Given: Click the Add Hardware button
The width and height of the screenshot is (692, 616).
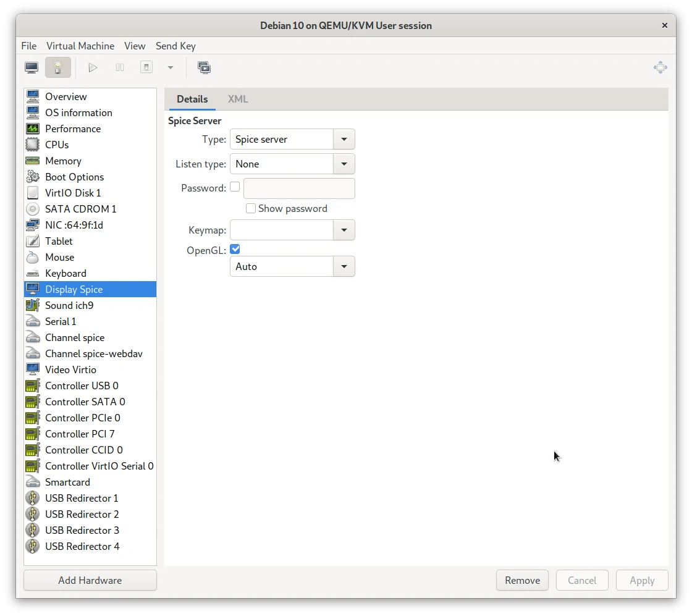Looking at the screenshot, I should click(x=90, y=580).
